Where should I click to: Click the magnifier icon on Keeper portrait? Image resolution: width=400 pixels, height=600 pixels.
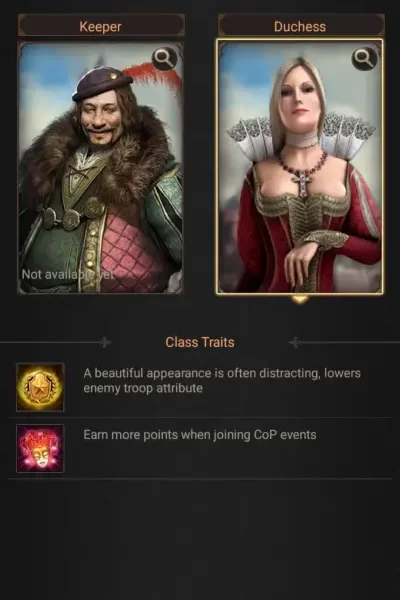point(165,59)
